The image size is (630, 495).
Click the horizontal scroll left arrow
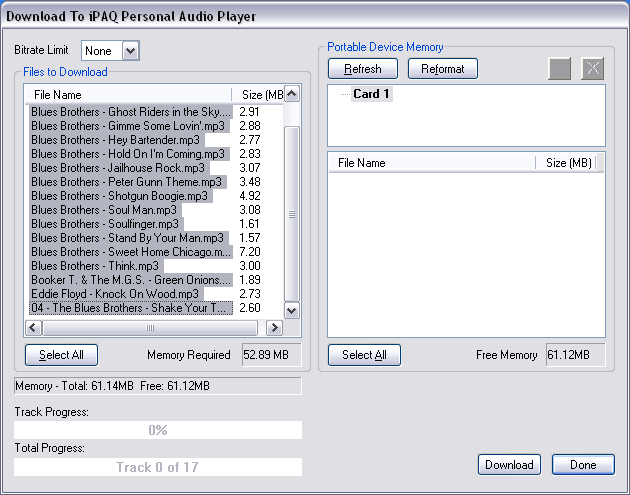point(33,328)
